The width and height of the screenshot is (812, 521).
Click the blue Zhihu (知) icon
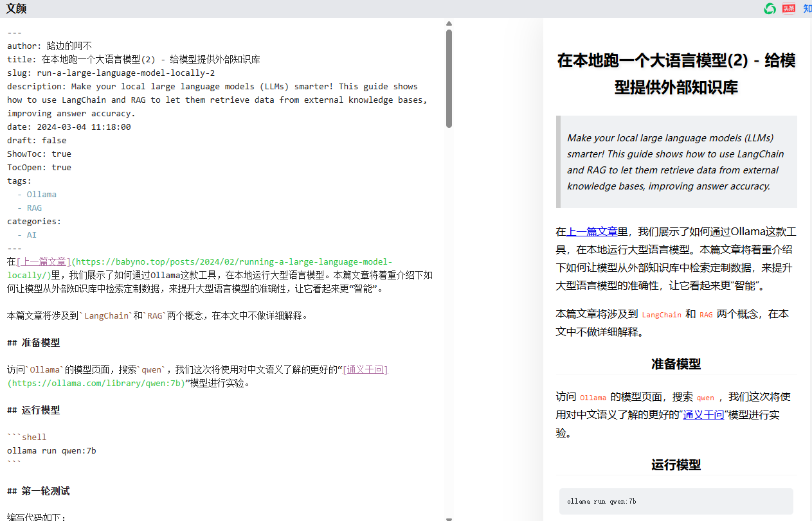(807, 8)
